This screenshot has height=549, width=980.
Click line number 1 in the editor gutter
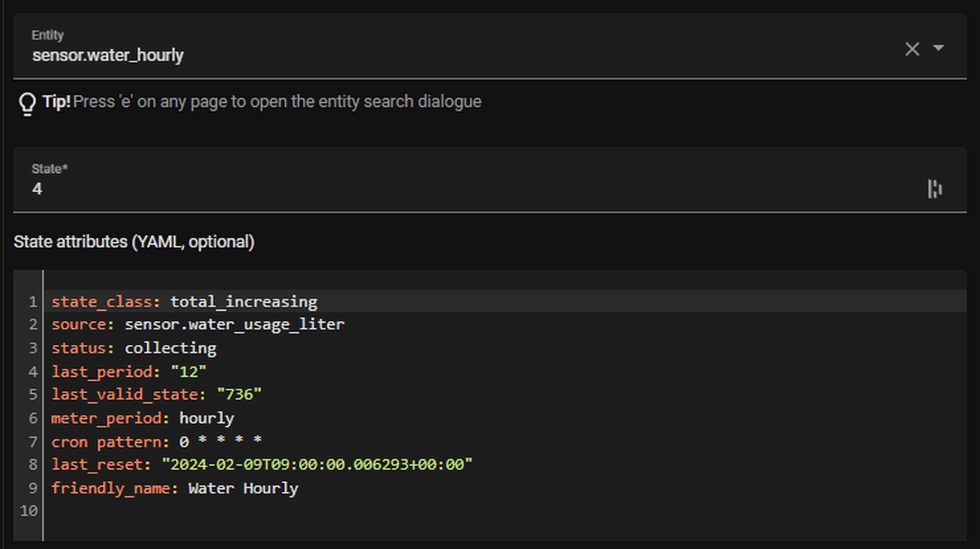point(33,302)
